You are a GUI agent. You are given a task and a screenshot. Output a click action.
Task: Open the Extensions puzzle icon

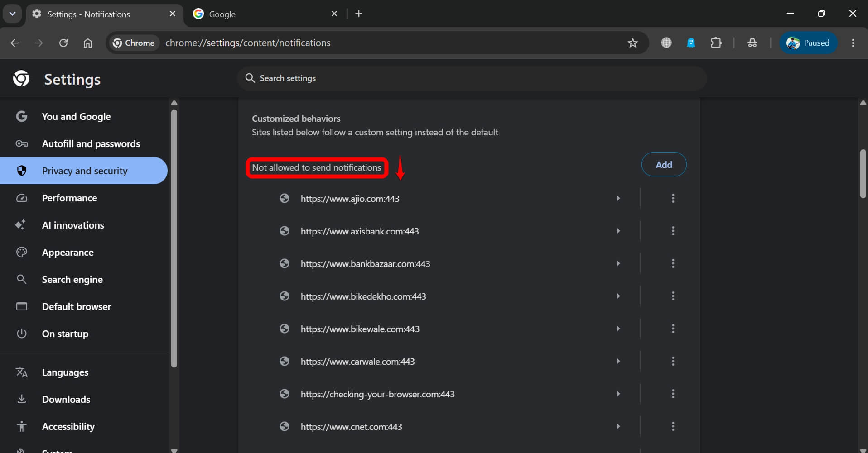click(x=716, y=43)
